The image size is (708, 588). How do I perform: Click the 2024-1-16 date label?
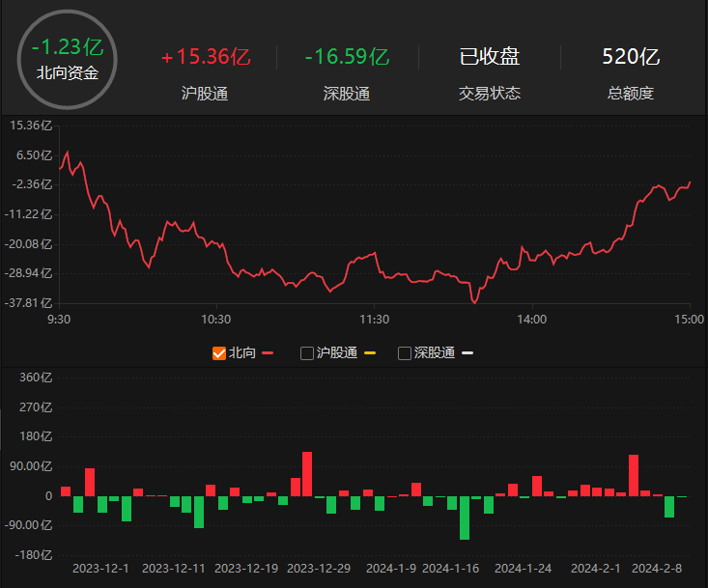451,569
